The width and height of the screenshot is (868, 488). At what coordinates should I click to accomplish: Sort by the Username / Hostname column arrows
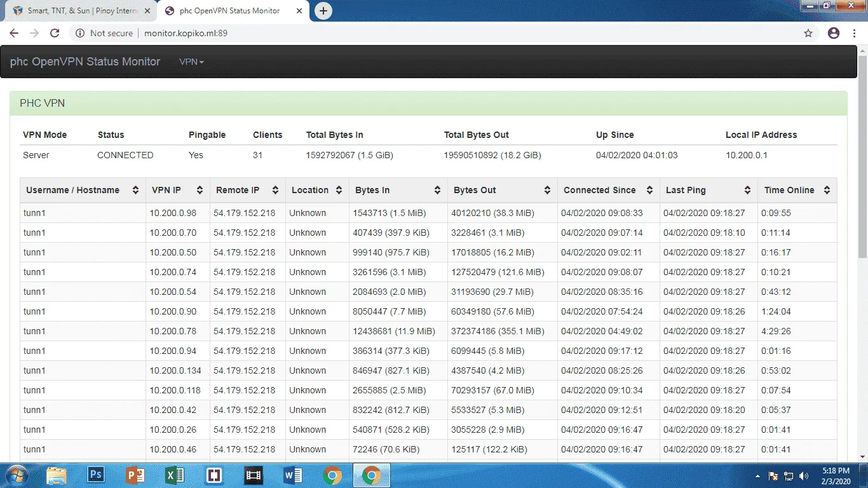tap(135, 190)
